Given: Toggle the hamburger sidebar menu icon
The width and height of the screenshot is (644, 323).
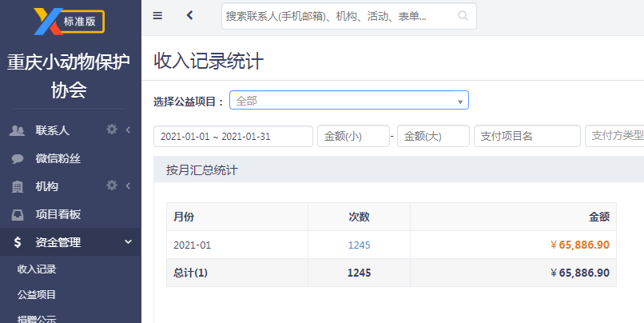Looking at the screenshot, I should point(157,16).
